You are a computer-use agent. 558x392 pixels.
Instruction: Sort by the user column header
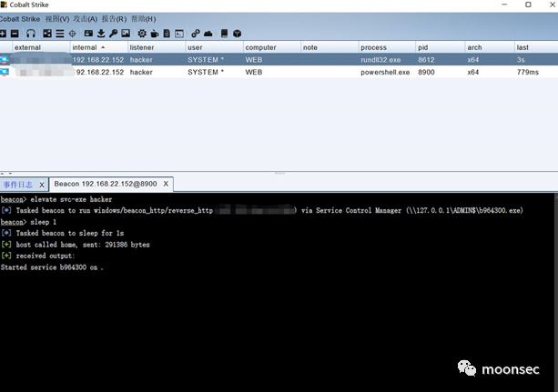point(214,47)
